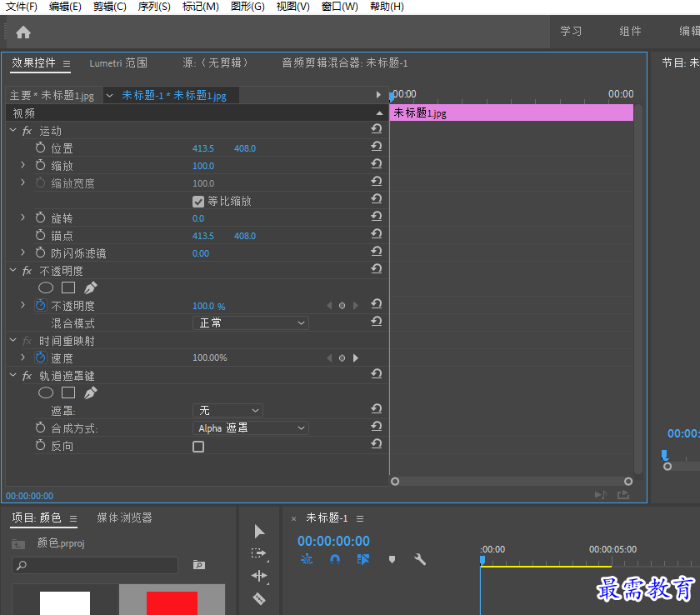
Task: Open the 图形(G) menu
Action: point(247,7)
